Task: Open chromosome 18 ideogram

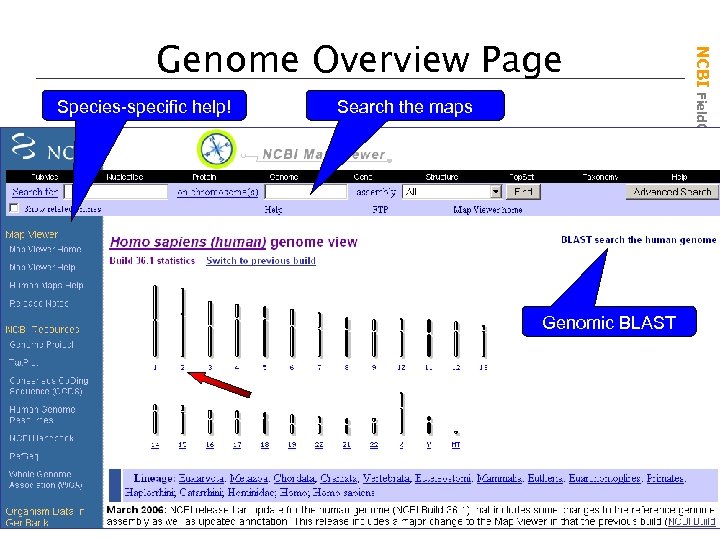Action: 265,423
